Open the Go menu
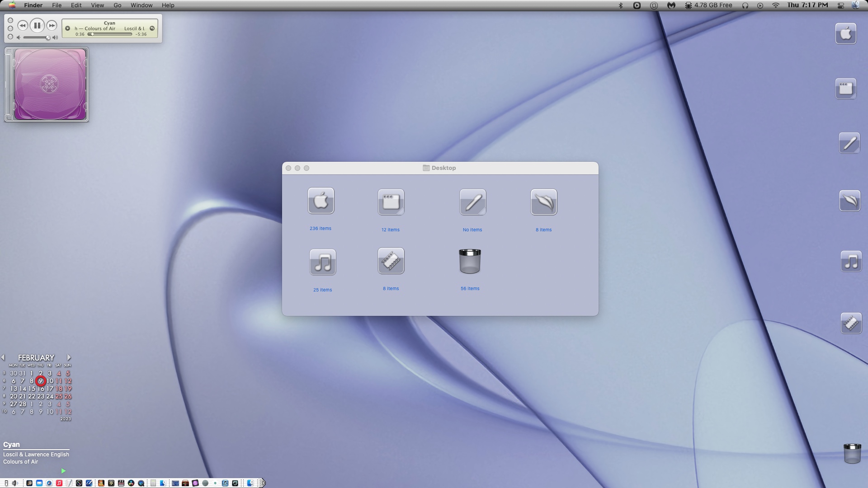 tap(117, 5)
